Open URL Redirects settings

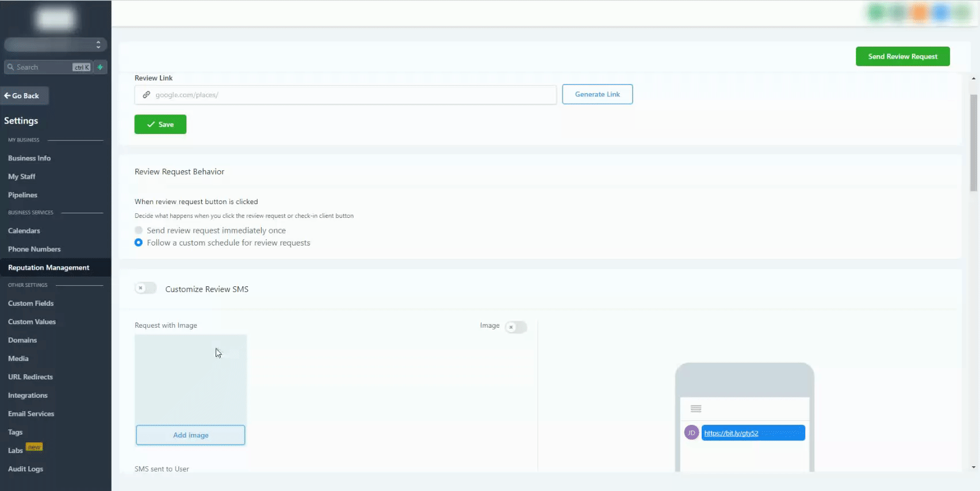pyautogui.click(x=30, y=377)
